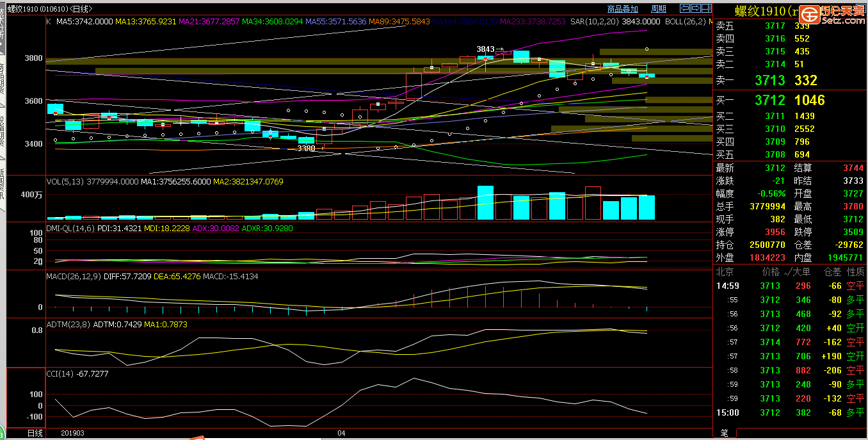Click the 卖五 3717 ask row

[789, 26]
